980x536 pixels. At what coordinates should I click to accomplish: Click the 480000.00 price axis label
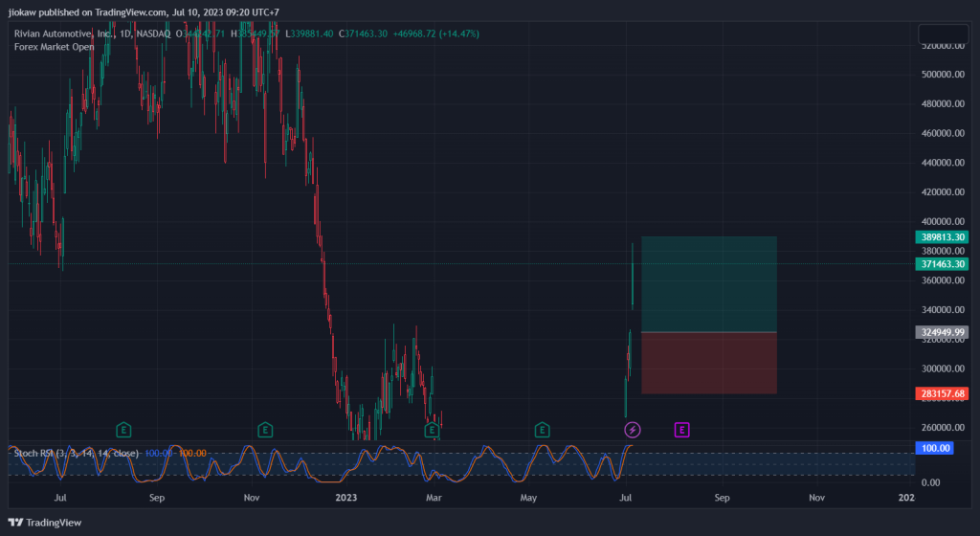coord(943,103)
